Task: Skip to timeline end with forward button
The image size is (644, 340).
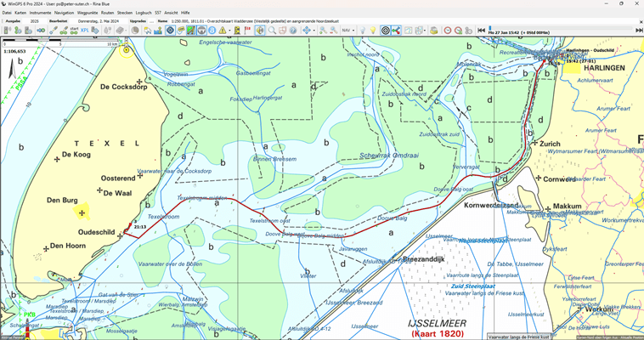Action: pyautogui.click(x=639, y=31)
